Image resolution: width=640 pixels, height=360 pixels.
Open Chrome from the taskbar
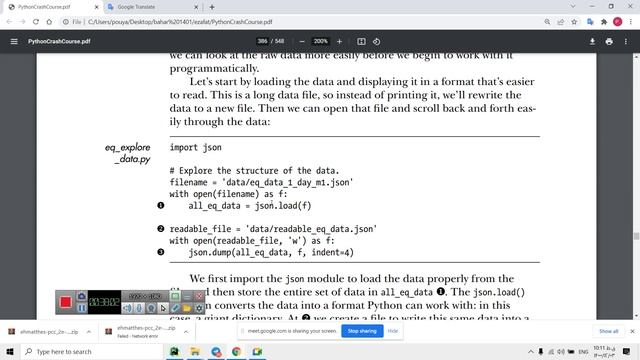237,351
